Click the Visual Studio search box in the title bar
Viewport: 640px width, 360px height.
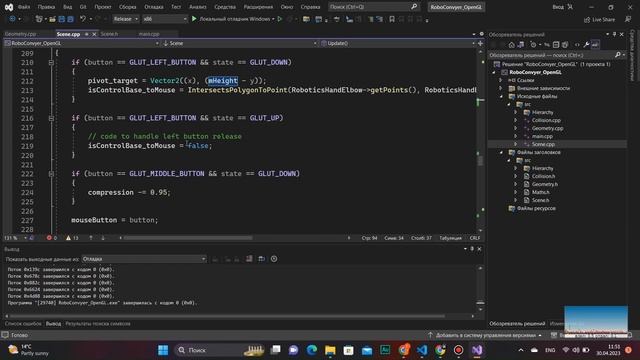[x=373, y=7]
